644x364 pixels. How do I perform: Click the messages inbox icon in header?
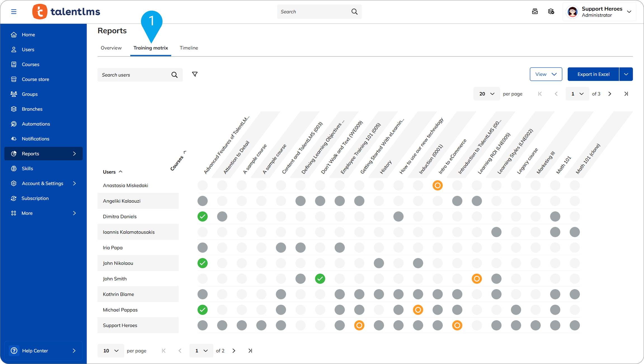pyautogui.click(x=535, y=11)
